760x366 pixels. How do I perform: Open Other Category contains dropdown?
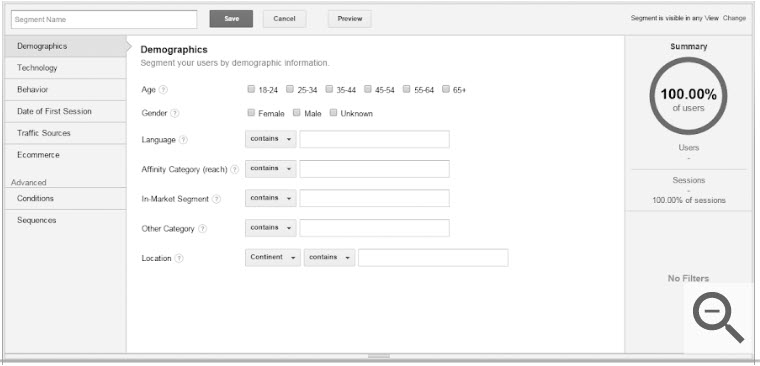271,228
